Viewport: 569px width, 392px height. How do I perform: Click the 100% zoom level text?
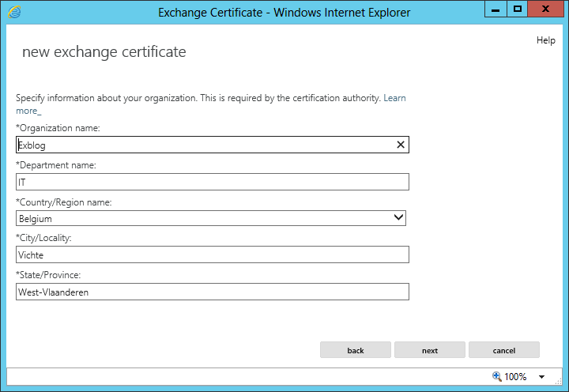coord(515,377)
